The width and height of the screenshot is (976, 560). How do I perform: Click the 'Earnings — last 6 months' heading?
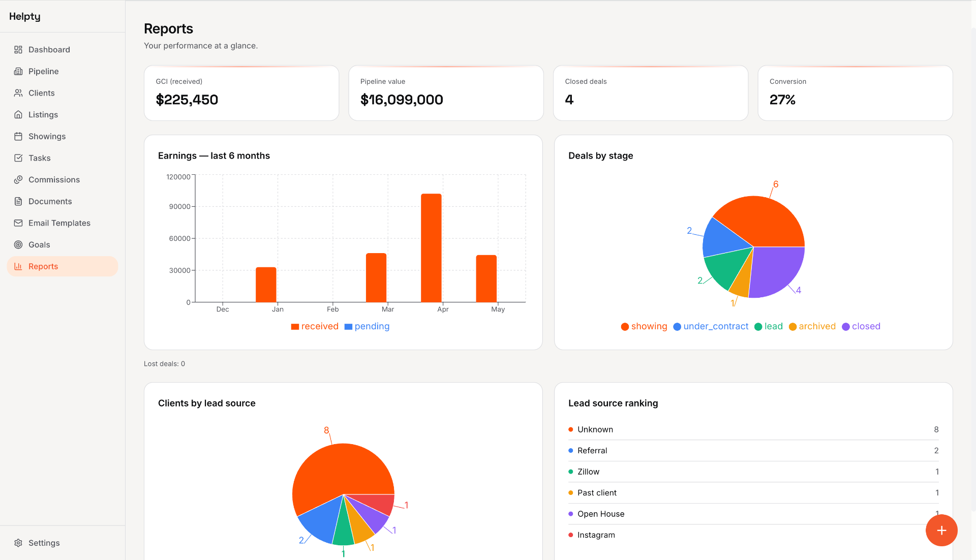[214, 156]
